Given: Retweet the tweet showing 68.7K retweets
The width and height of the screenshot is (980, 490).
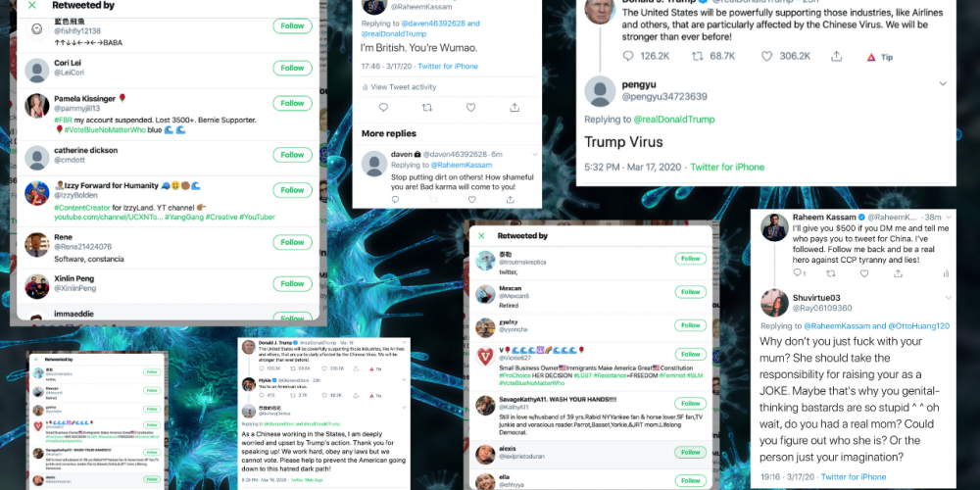Looking at the screenshot, I should click(x=698, y=56).
